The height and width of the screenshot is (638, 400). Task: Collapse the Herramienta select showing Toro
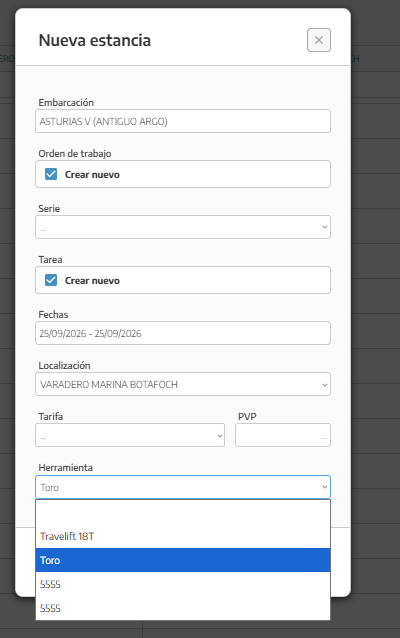tap(183, 487)
